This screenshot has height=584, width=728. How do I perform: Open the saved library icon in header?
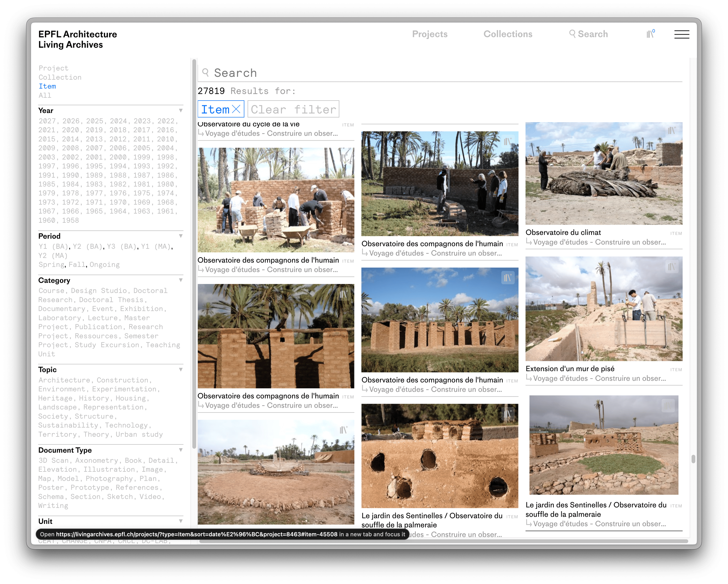[650, 34]
